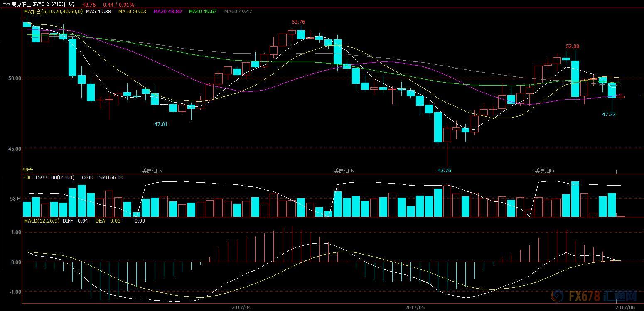Screen dimensions: 644x311
Task: Click the gray MA60 49.47 label
Action: pyautogui.click(x=238, y=12)
